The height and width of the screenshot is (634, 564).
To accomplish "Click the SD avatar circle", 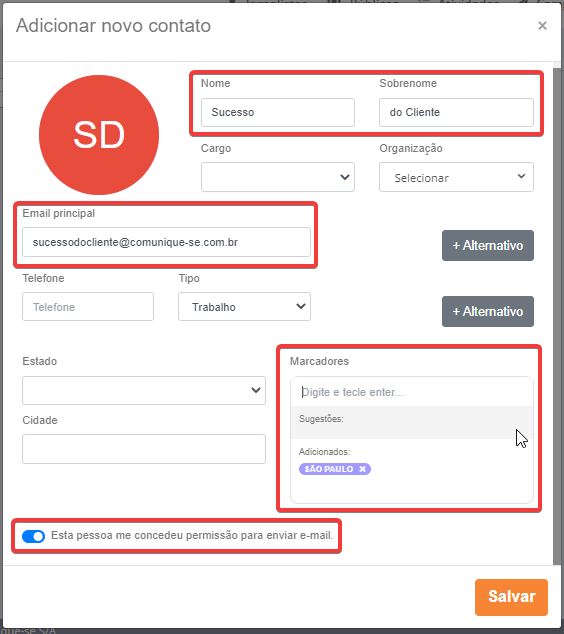I will pyautogui.click(x=99, y=135).
